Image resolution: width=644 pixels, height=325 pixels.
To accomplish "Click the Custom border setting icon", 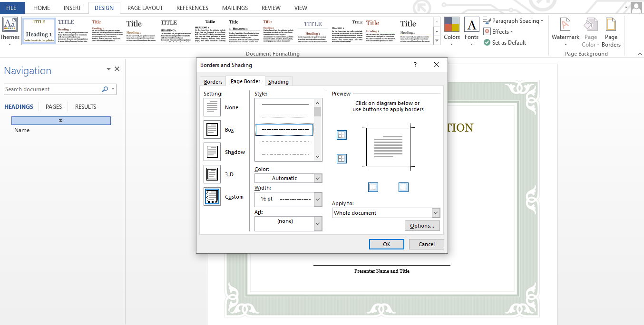I will [x=212, y=197].
